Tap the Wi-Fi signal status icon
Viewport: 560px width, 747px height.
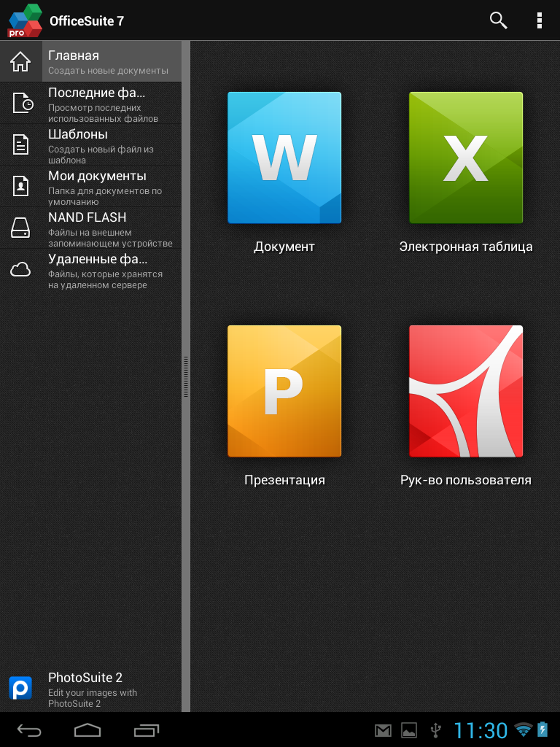pyautogui.click(x=524, y=729)
